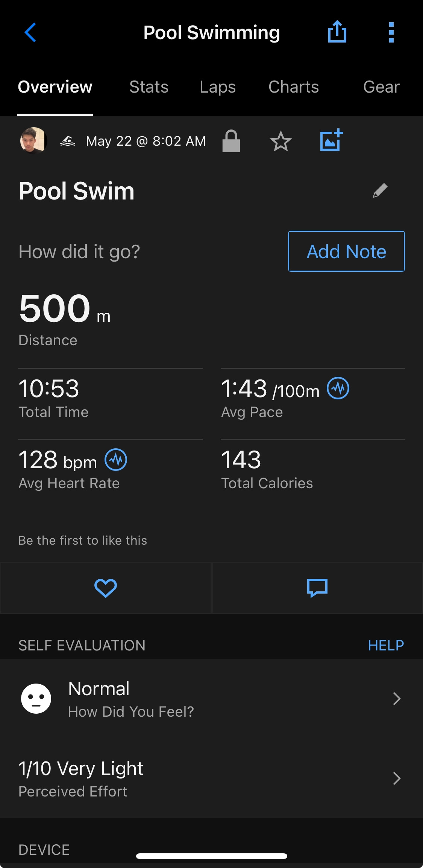
Task: Edit activity name with pencil icon
Action: point(380,190)
